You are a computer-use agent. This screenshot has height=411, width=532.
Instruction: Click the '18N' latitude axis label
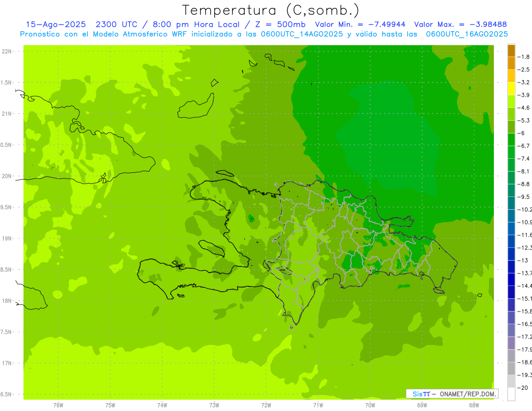[x=7, y=301]
